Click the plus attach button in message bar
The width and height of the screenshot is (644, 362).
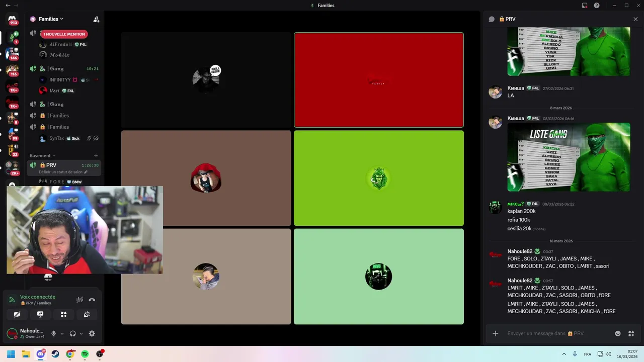tap(495, 333)
